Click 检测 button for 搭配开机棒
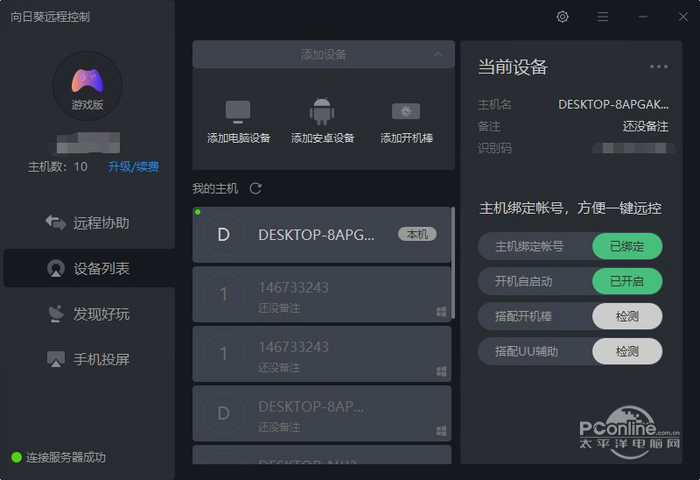 tap(627, 316)
